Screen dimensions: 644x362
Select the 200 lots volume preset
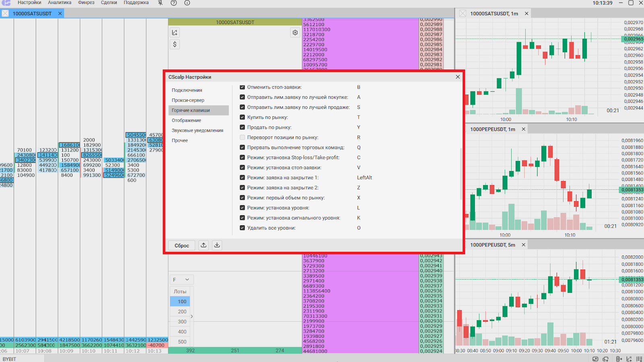[182, 312]
